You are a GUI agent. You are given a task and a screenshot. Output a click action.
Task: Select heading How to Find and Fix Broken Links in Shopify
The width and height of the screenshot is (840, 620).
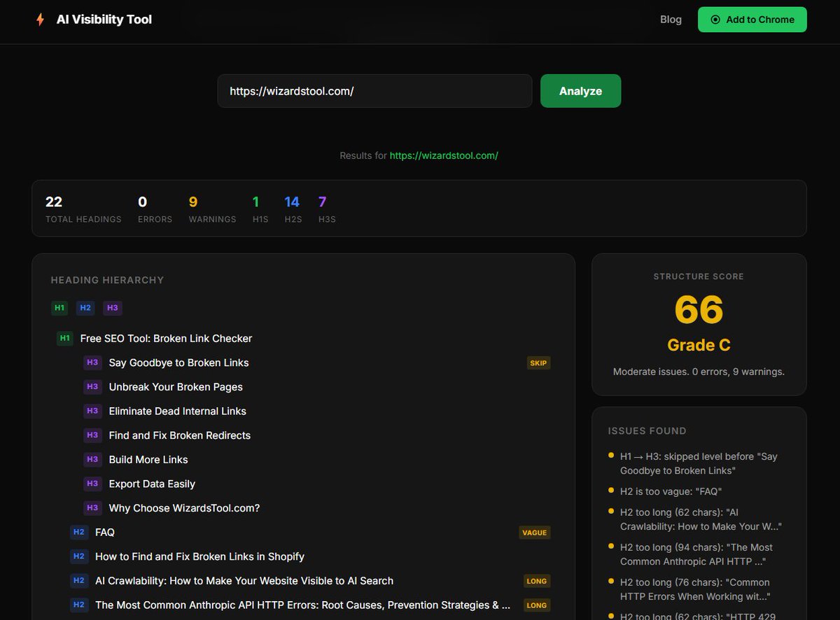[x=199, y=556]
